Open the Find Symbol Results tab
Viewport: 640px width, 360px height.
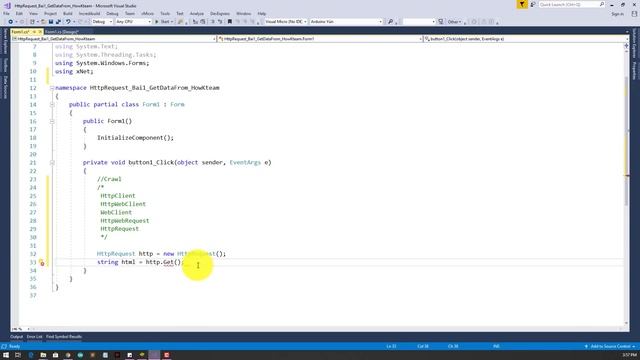(64, 337)
